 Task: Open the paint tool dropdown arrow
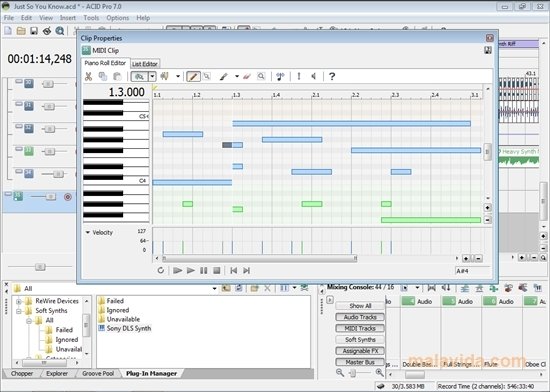237,76
